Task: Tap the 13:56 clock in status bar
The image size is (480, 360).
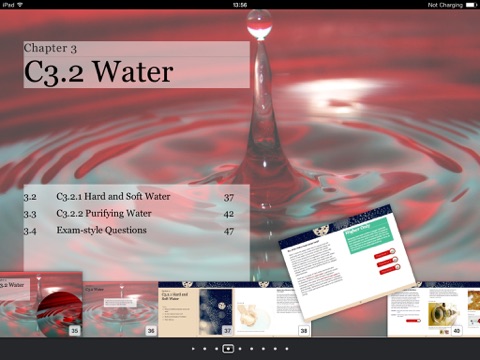Action: 240,5
